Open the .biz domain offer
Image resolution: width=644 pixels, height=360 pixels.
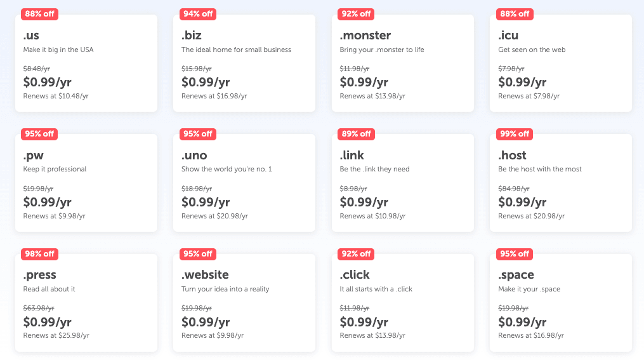244,63
